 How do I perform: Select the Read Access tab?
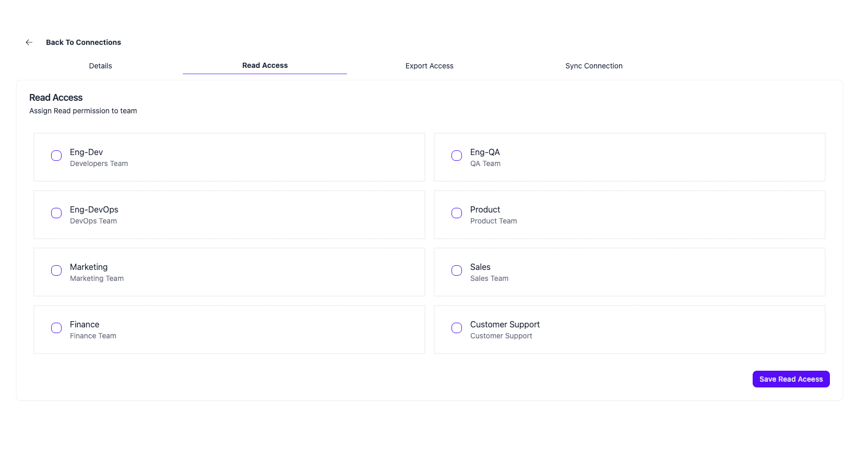click(265, 65)
